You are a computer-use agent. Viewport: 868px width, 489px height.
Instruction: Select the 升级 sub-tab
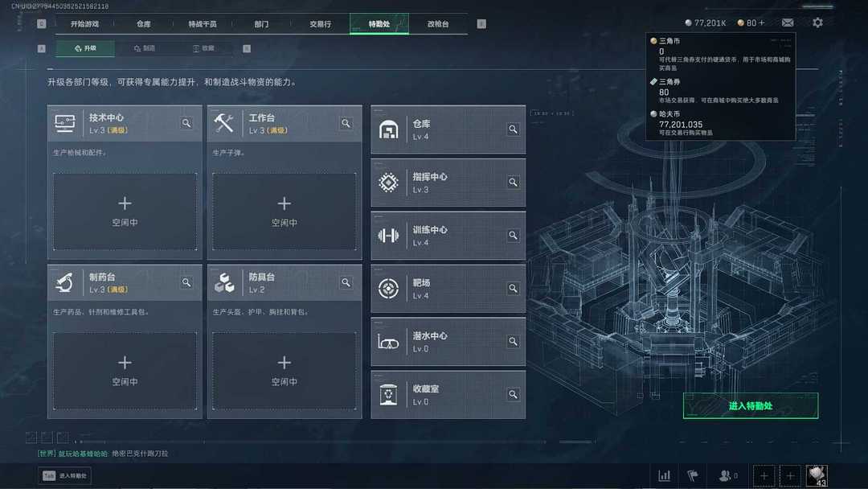pos(85,48)
